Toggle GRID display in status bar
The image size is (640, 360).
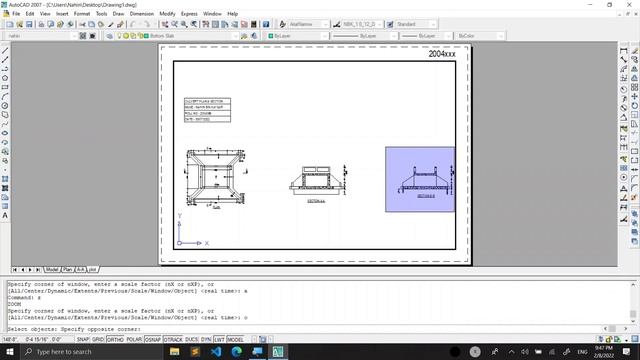[x=98, y=339]
